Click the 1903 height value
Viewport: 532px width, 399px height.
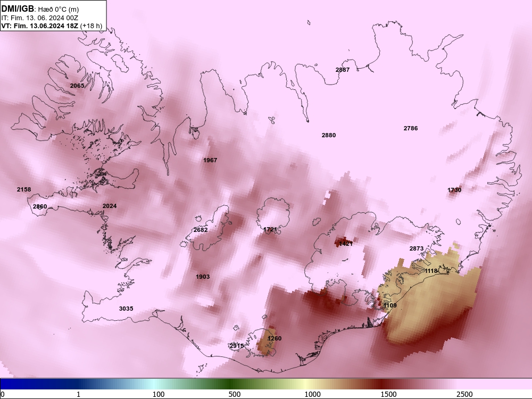tap(203, 277)
